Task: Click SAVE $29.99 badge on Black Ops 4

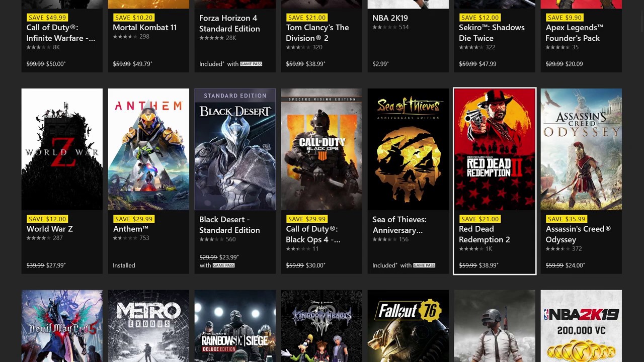Action: pyautogui.click(x=307, y=219)
